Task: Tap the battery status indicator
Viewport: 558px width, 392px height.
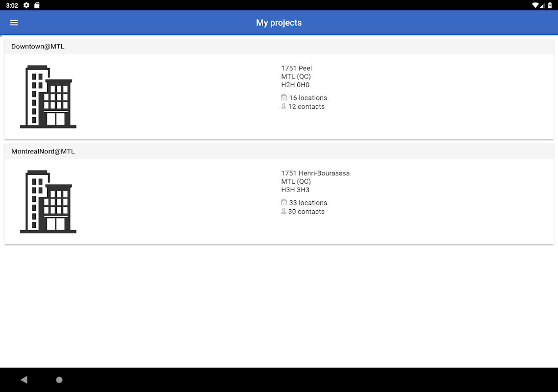Action: 550,5
